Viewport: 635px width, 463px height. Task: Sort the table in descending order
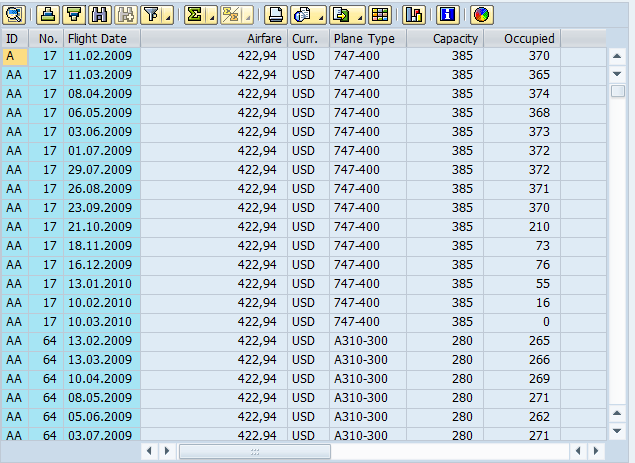click(x=73, y=15)
